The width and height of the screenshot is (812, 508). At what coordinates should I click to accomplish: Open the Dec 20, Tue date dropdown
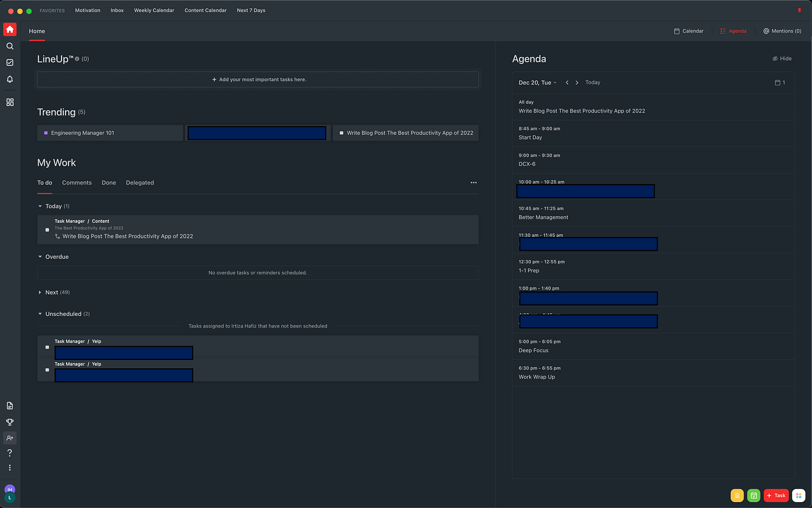point(537,82)
